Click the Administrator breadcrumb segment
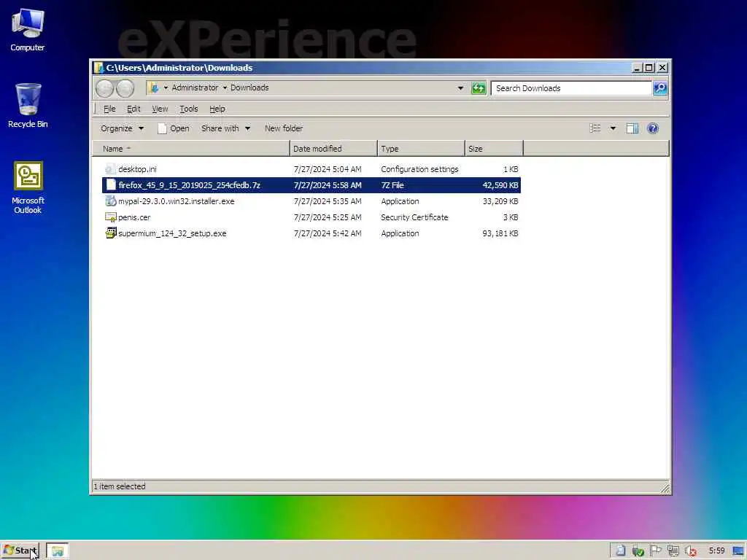747x560 pixels. pyautogui.click(x=195, y=87)
